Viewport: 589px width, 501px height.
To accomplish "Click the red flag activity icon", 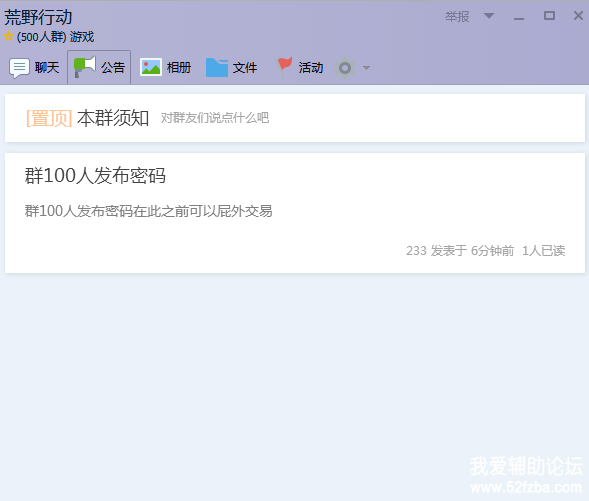I will tap(284, 67).
